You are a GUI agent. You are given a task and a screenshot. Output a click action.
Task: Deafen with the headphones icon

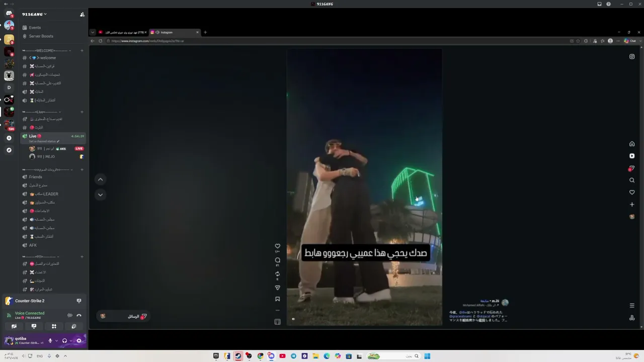[64, 341]
